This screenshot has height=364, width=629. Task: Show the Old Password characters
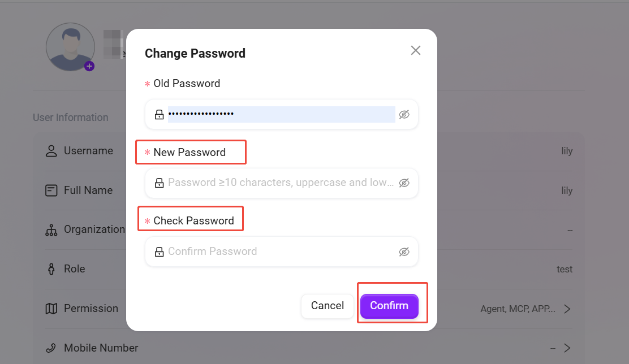pyautogui.click(x=404, y=115)
